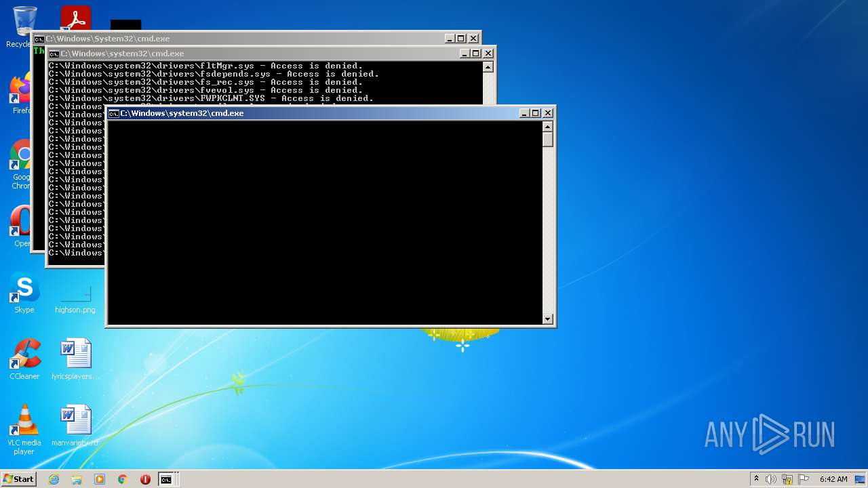Viewport: 868px width, 488px height.
Task: Maximize the rear cmd.exe window
Action: [461, 39]
